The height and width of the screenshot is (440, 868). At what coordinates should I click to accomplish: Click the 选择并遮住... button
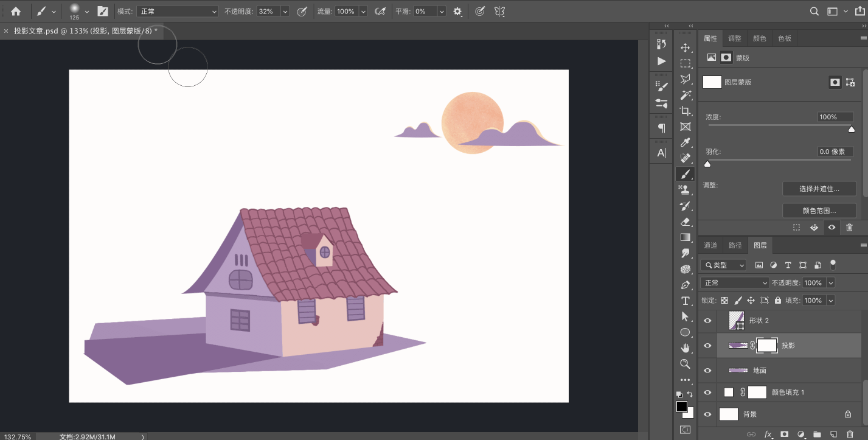tap(819, 189)
